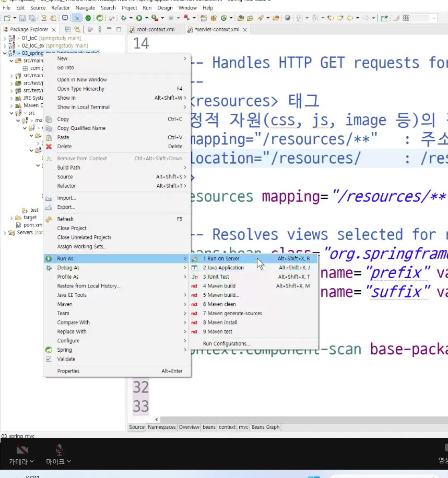Toggle the camera off icon

pyautogui.click(x=22, y=450)
